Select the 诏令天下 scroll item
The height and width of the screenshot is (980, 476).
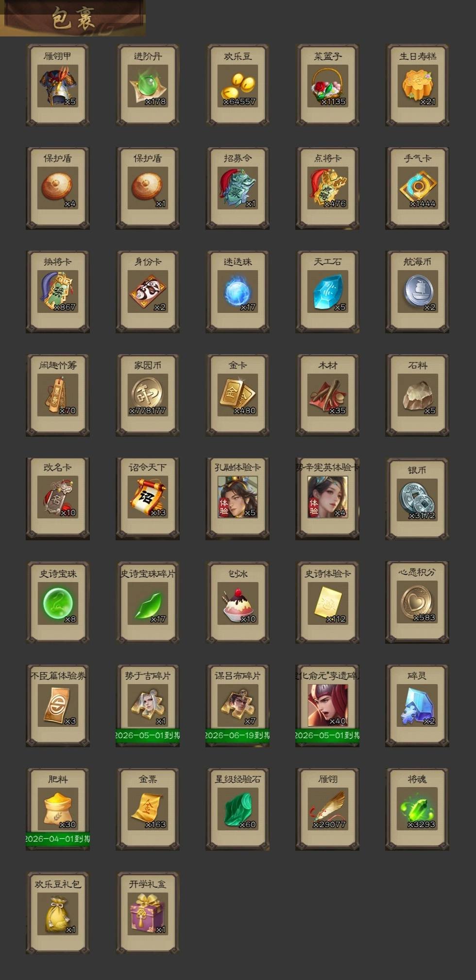click(x=148, y=499)
